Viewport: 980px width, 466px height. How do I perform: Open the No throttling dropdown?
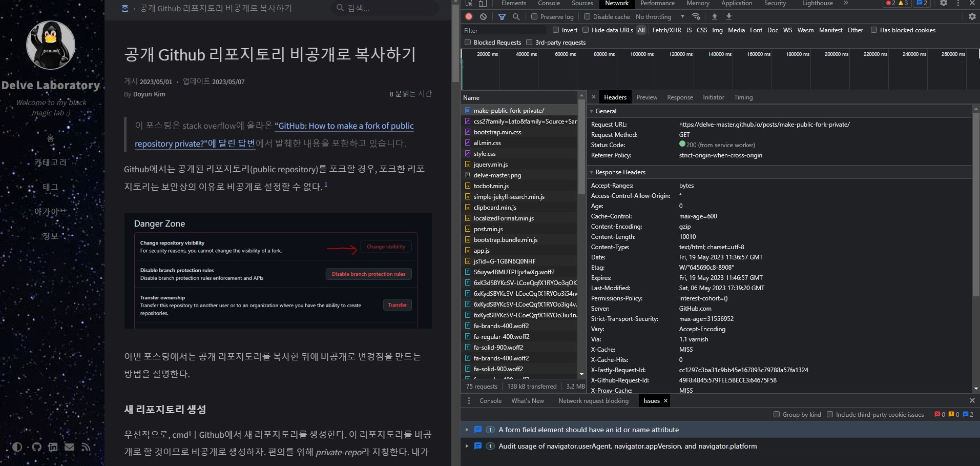tap(660, 16)
